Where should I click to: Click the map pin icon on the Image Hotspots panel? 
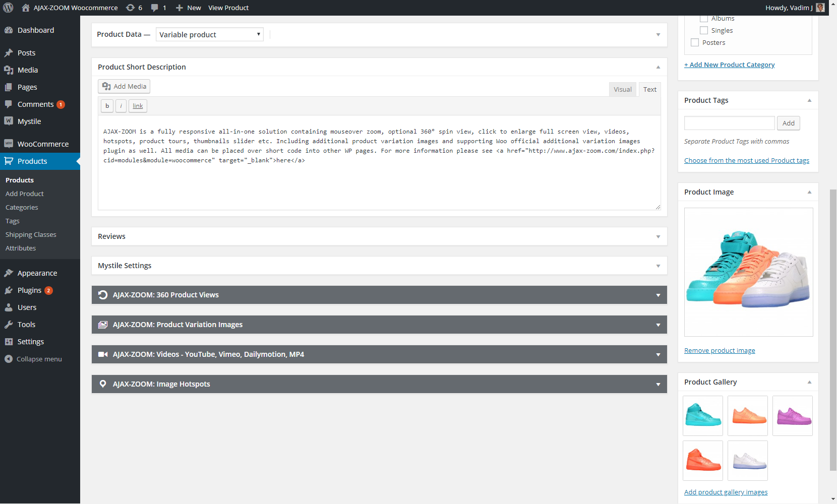coord(103,384)
